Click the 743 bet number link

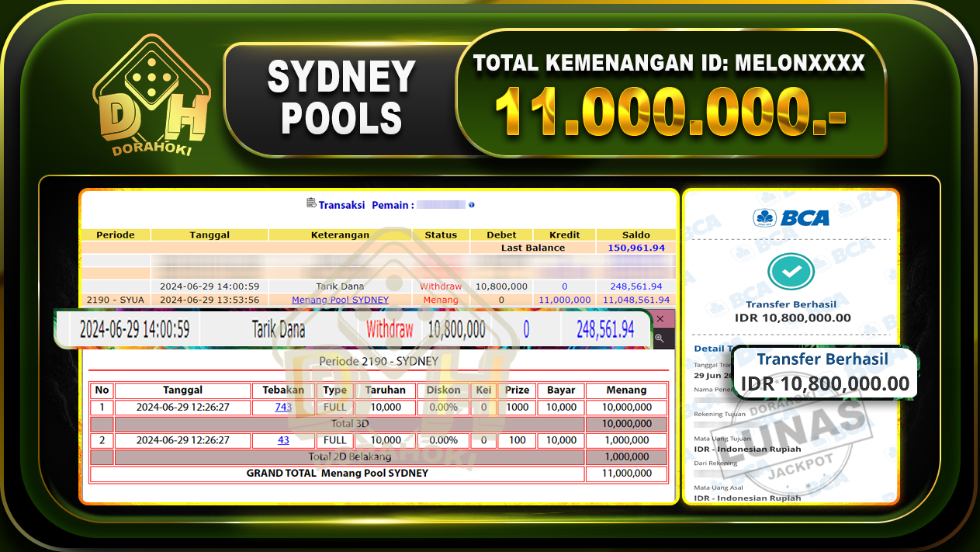click(282, 407)
